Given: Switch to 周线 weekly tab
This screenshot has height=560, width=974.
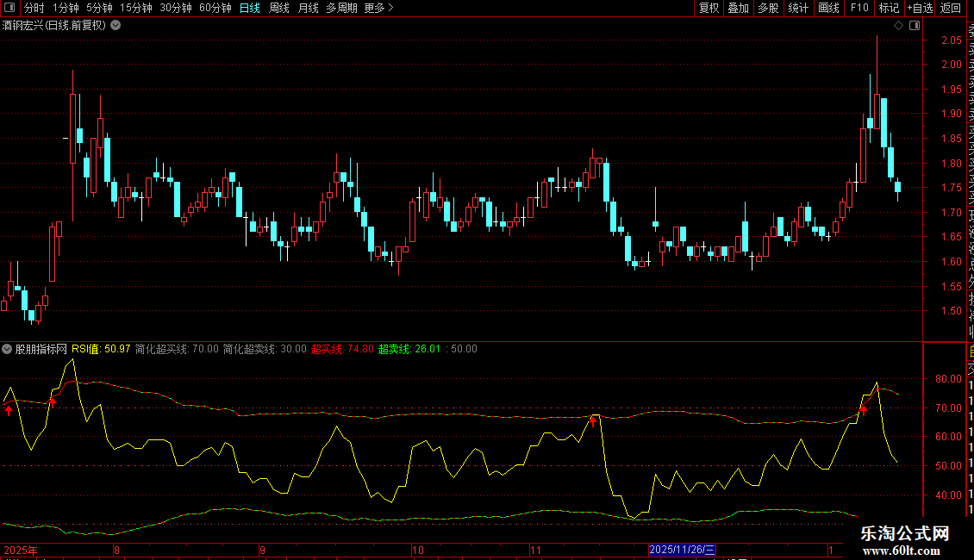Looking at the screenshot, I should (x=279, y=8).
